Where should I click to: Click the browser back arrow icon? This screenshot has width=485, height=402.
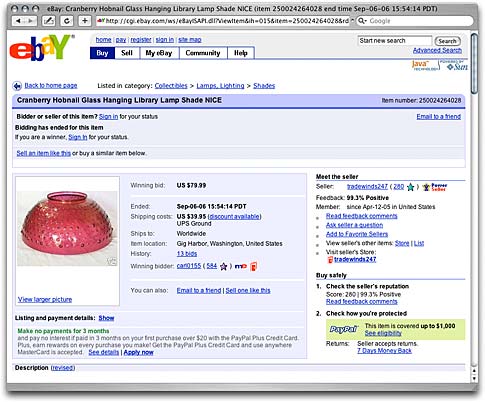[18, 21]
